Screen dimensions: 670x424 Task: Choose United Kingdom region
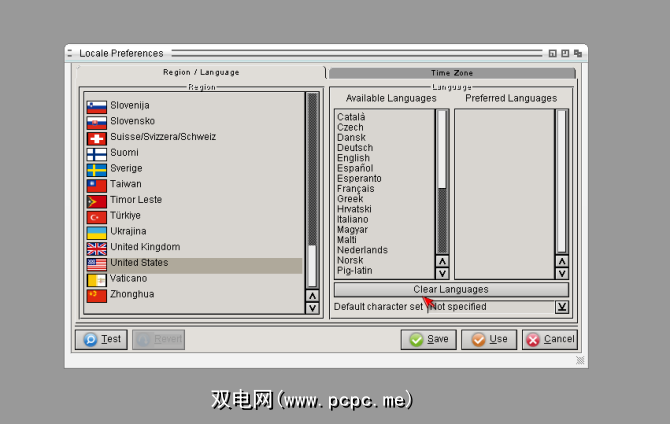point(145,247)
